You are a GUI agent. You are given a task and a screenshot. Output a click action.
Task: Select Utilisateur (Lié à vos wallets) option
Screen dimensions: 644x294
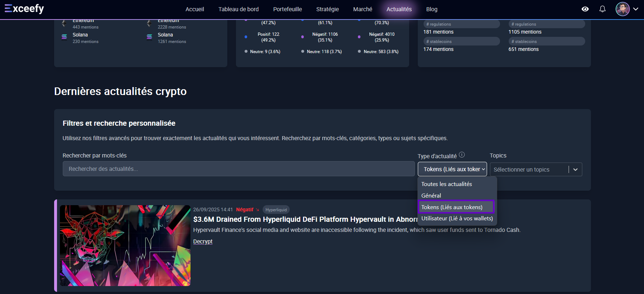pos(457,219)
